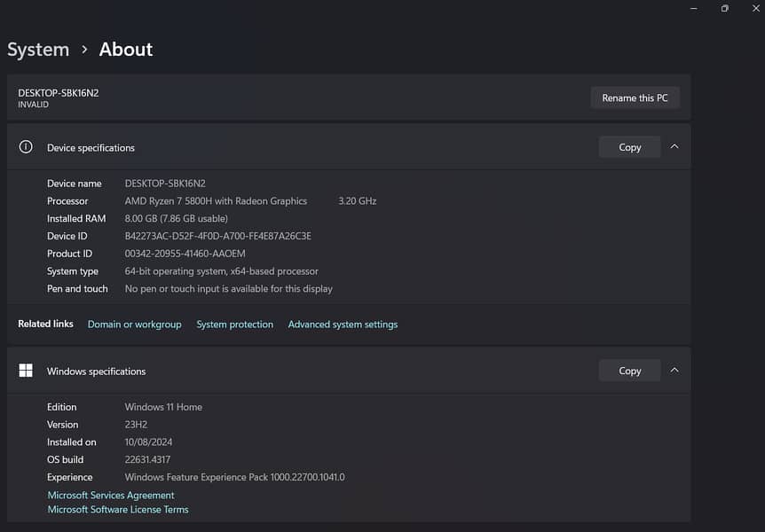The height and width of the screenshot is (532, 765).
Task: Restore down the Settings window
Action: point(724,9)
